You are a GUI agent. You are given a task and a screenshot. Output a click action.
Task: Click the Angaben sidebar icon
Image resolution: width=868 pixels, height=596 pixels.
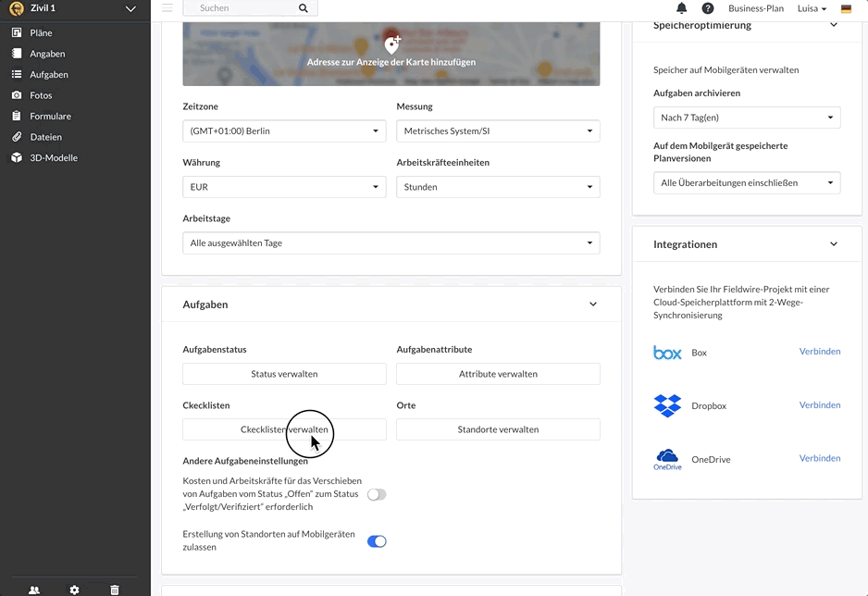[x=17, y=54]
